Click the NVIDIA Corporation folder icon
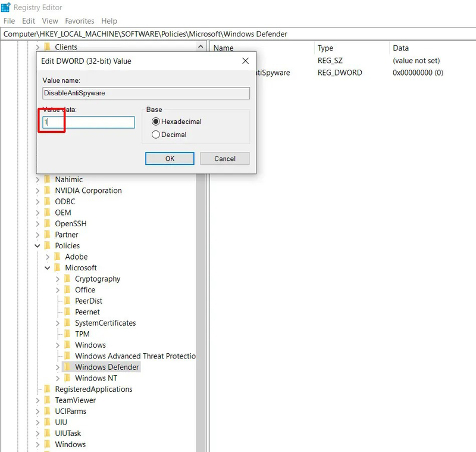Viewport: 476px width, 452px height. [48, 191]
